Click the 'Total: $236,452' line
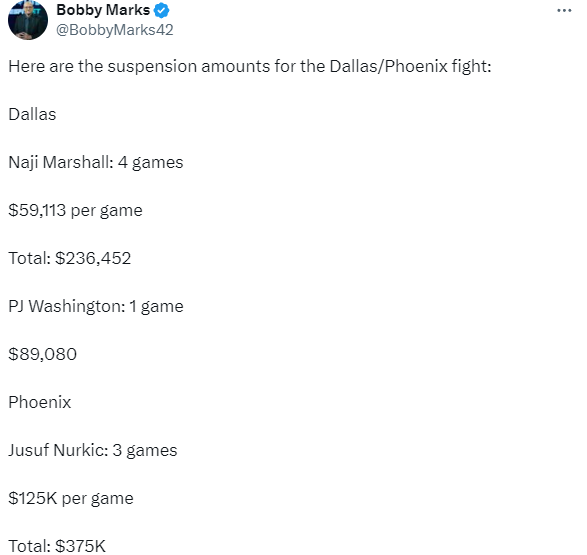This screenshot has width=587, height=555. 70,258
